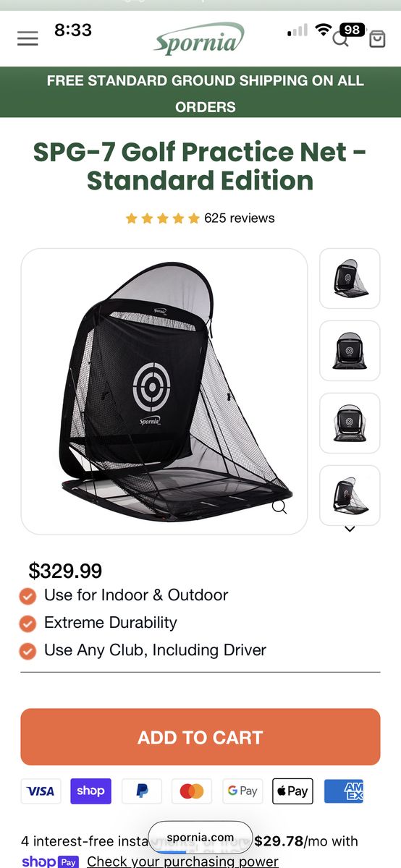Add the golf net to cart

[200, 737]
